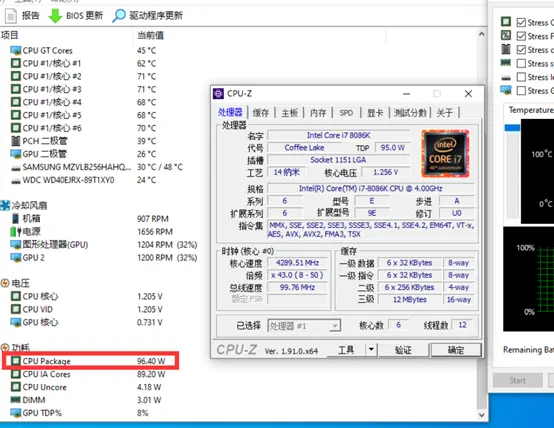
Task: Click the GPU 核心 voltage icon
Action: [16, 322]
